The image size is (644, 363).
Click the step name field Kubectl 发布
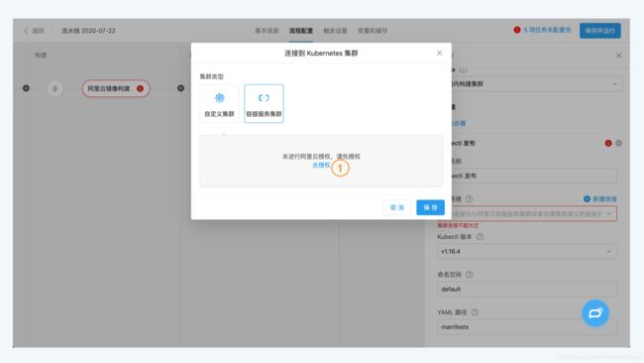point(533,176)
